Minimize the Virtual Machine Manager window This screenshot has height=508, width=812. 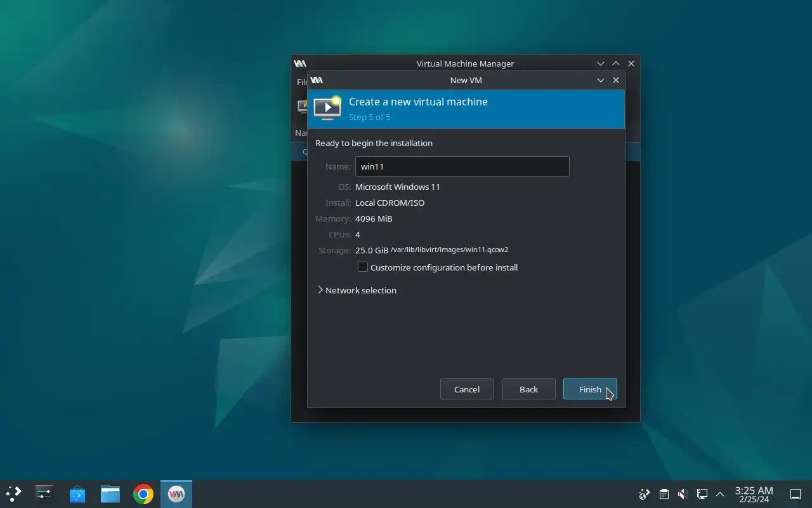tap(601, 63)
